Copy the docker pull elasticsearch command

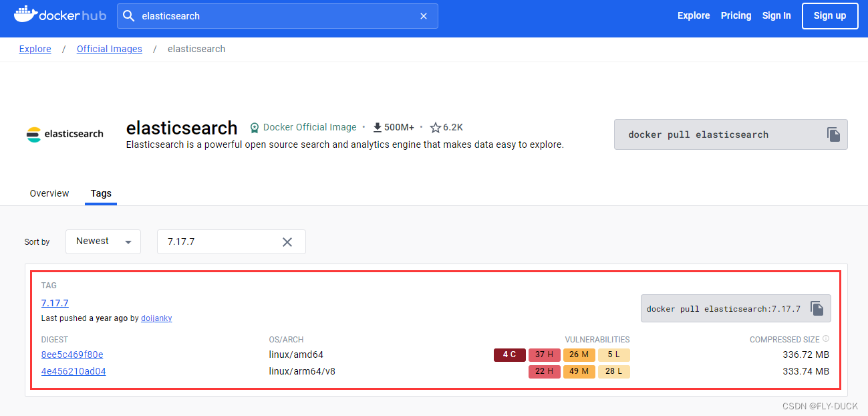pos(833,134)
